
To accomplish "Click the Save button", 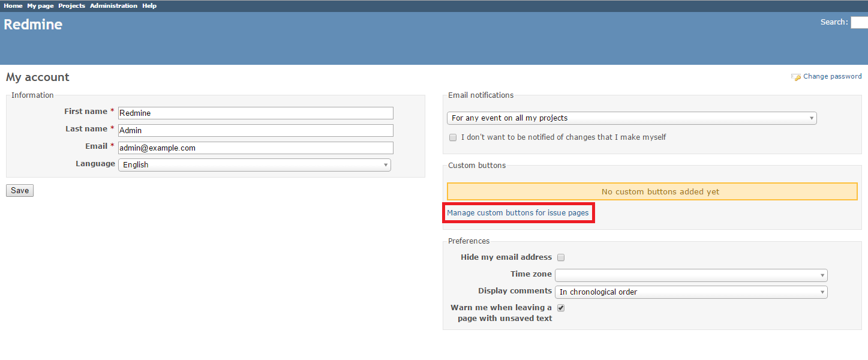I will pyautogui.click(x=20, y=190).
